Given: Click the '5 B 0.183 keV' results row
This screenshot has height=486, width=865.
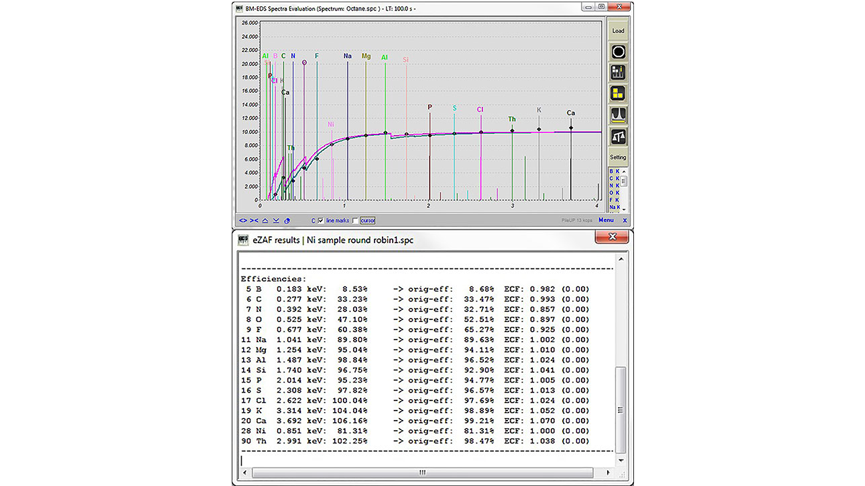Looking at the screenshot, I should pos(417,289).
